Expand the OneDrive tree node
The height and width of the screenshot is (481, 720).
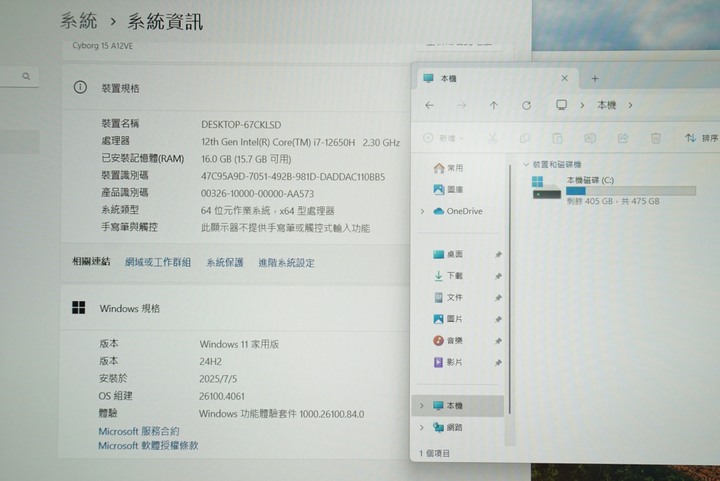422,211
